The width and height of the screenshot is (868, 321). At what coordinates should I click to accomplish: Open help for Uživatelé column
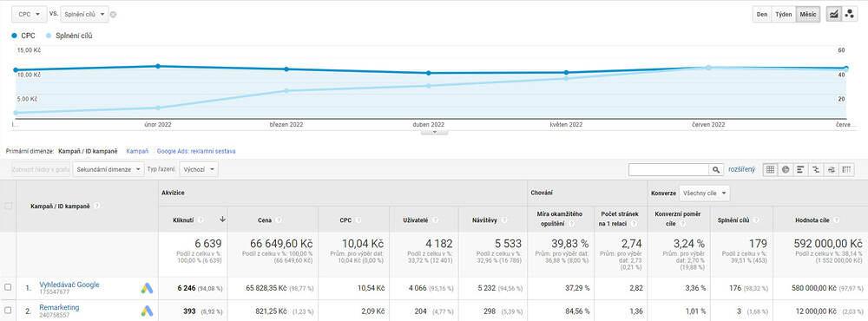(x=437, y=219)
